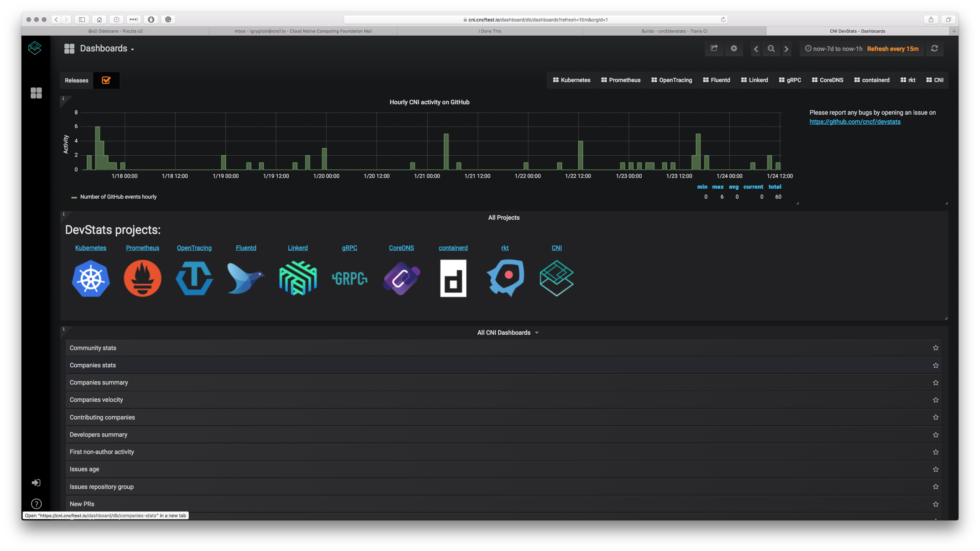Viewport: 980px width, 551px height.
Task: Toggle the orange checkbox next to Releases
Action: [x=106, y=80]
